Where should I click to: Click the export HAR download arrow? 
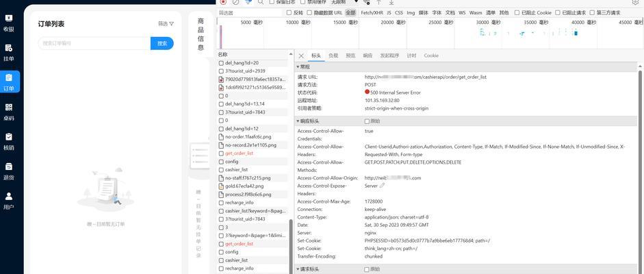pyautogui.click(x=391, y=2)
